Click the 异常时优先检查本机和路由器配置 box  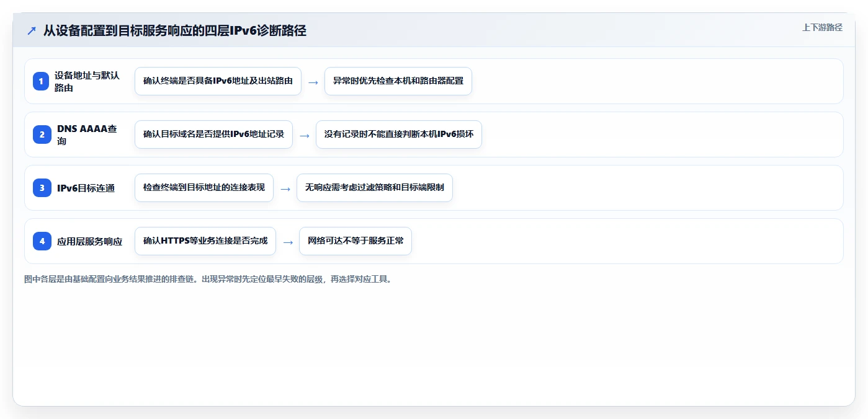click(398, 81)
